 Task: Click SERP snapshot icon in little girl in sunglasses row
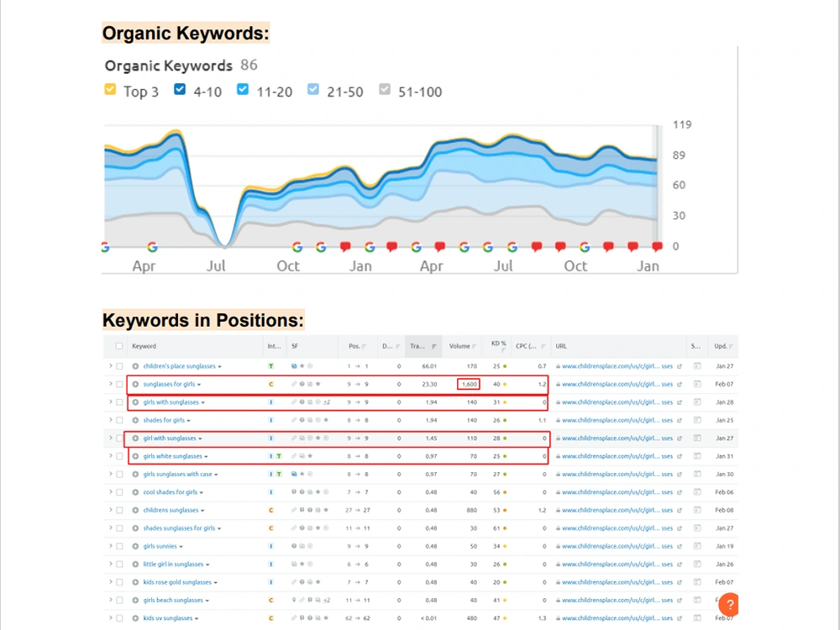tap(697, 564)
